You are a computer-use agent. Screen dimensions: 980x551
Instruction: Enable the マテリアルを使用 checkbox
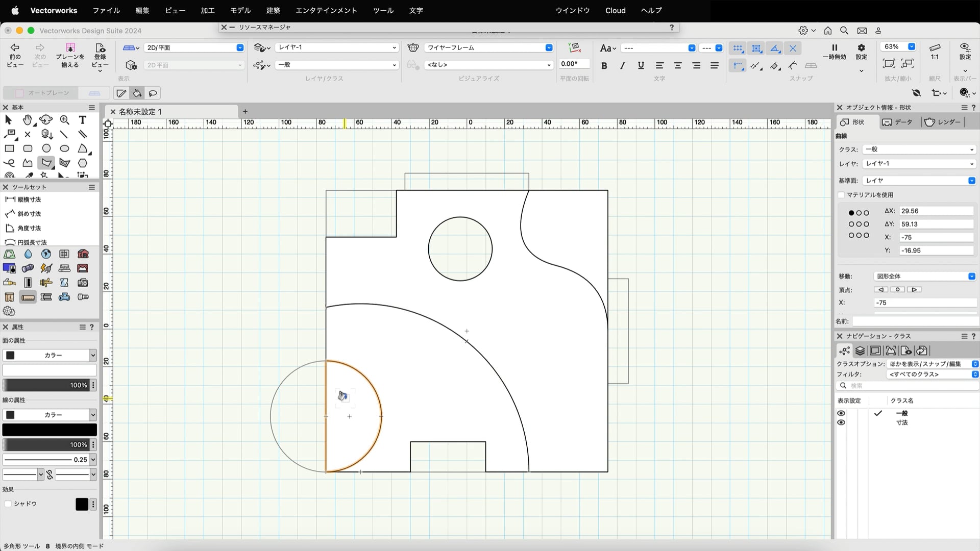click(x=841, y=195)
